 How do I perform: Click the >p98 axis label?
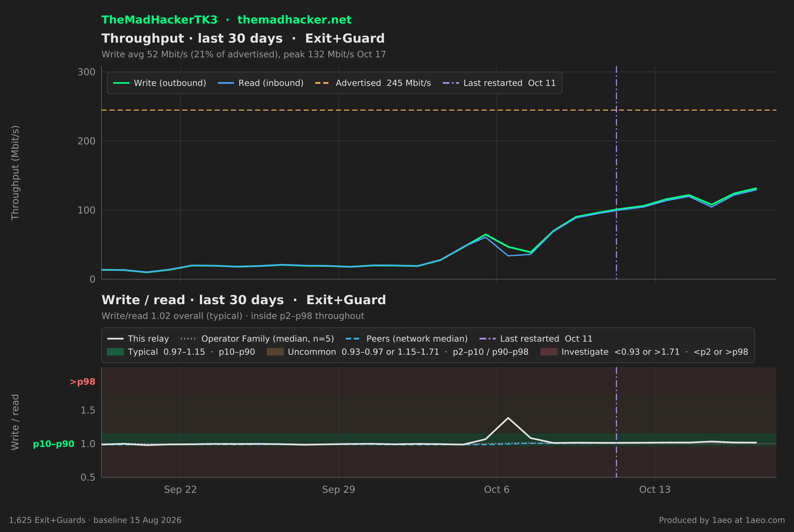(x=82, y=382)
